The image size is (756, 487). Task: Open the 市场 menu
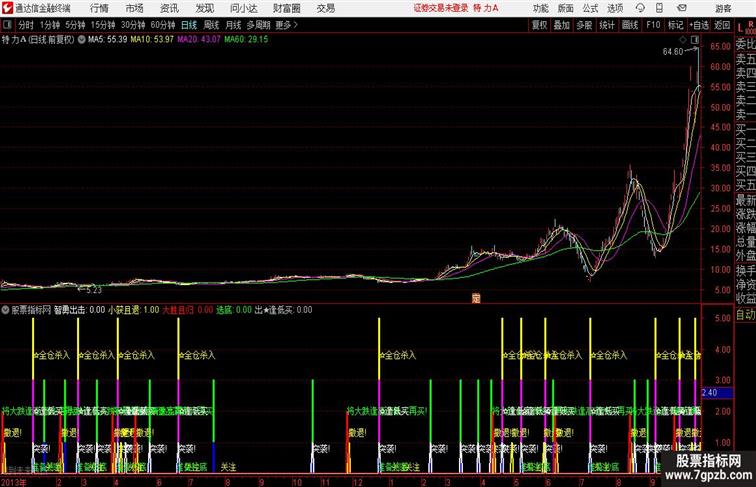134,8
